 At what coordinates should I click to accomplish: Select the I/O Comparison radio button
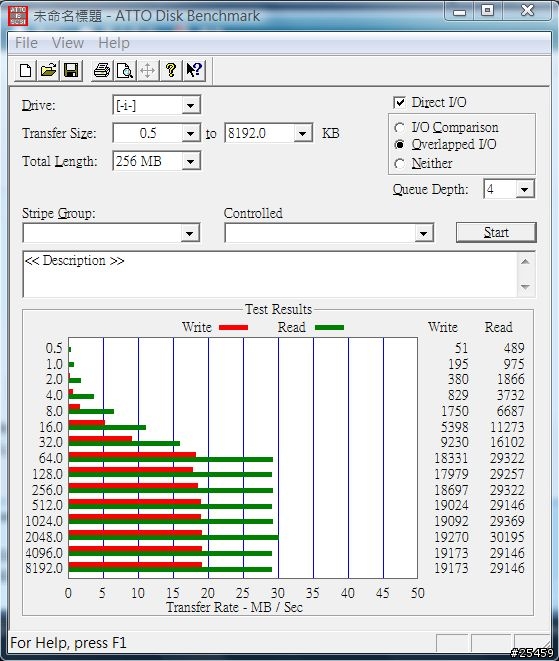pyautogui.click(x=399, y=127)
